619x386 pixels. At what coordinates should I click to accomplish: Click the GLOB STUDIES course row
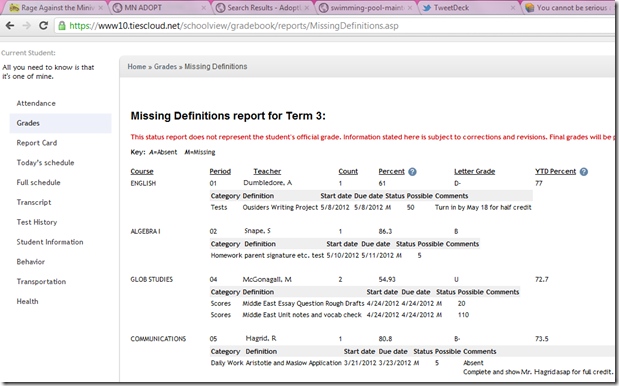coord(152,279)
